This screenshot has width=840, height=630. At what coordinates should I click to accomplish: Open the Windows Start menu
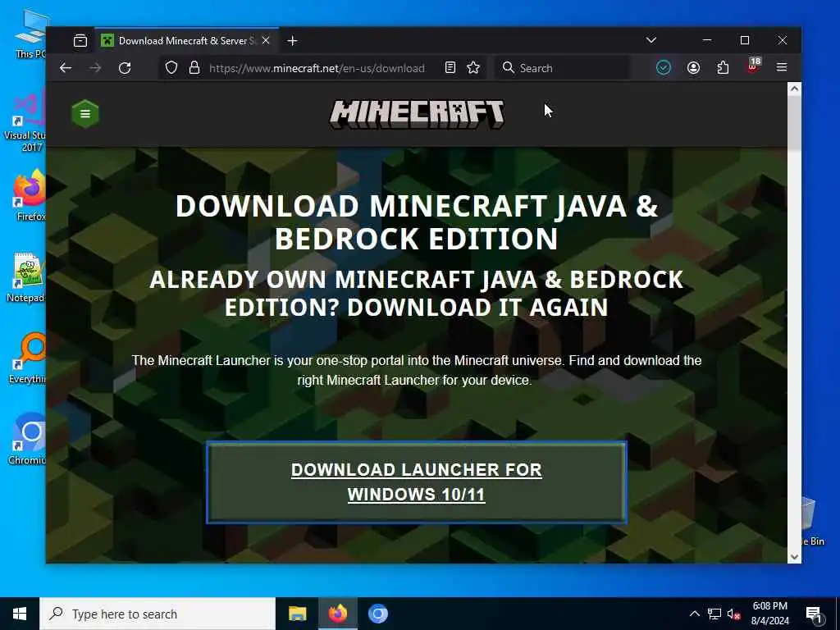tap(20, 614)
